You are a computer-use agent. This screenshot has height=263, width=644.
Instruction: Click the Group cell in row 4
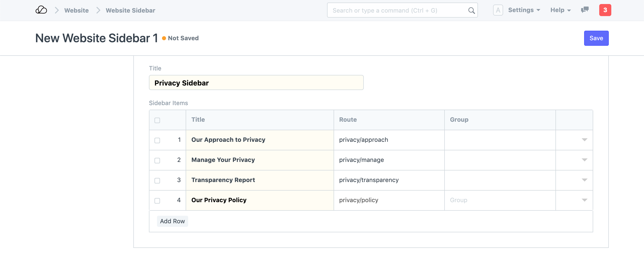coord(500,200)
